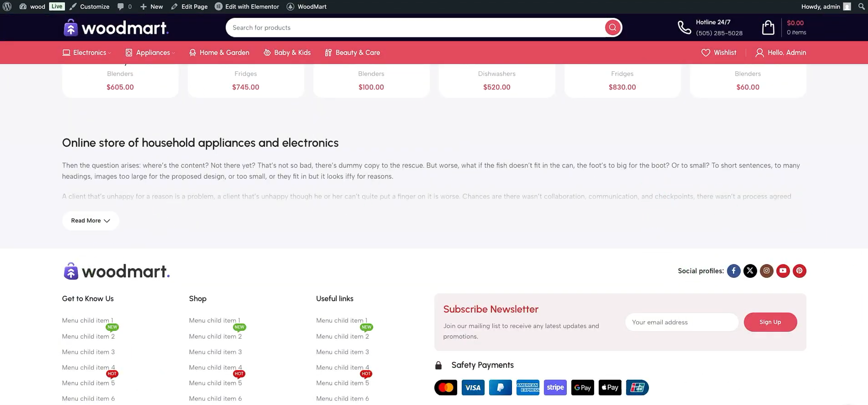The image size is (868, 405).
Task: Expand the Appliances menu dropdown
Action: (150, 52)
